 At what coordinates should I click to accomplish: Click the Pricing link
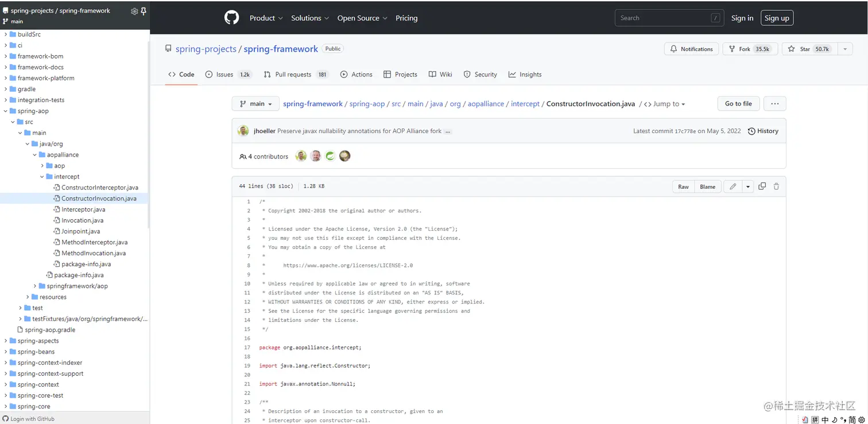[x=406, y=18]
